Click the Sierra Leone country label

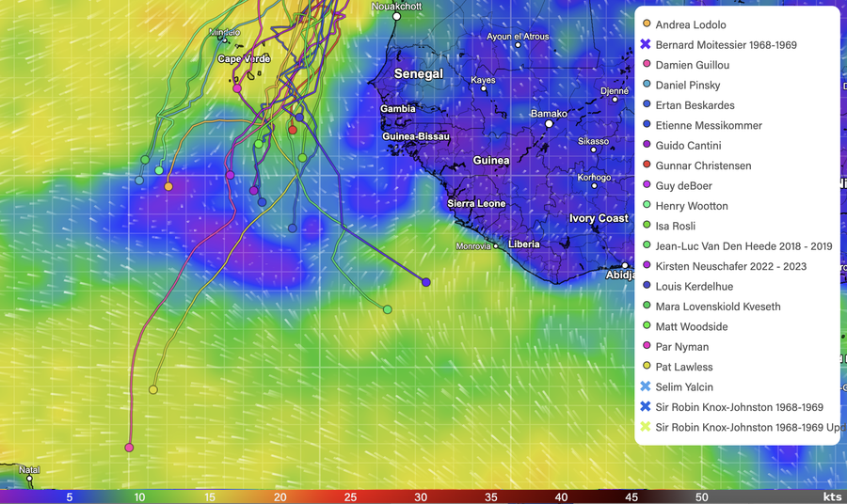tap(476, 203)
